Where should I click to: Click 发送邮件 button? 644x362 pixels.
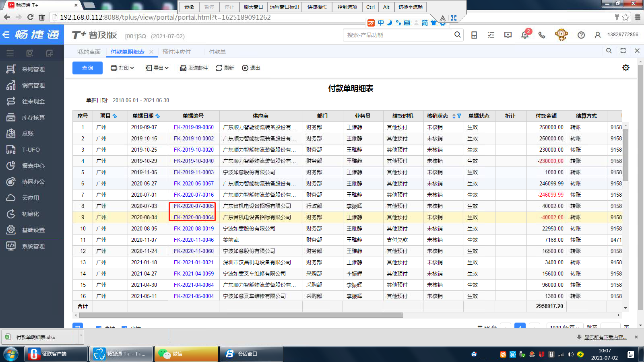[194, 68]
